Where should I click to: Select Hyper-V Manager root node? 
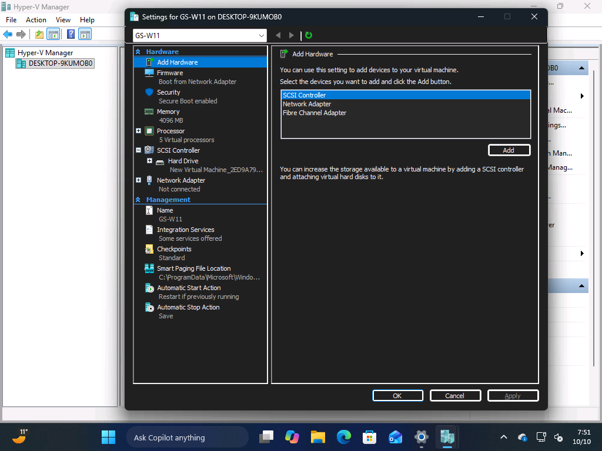point(39,53)
